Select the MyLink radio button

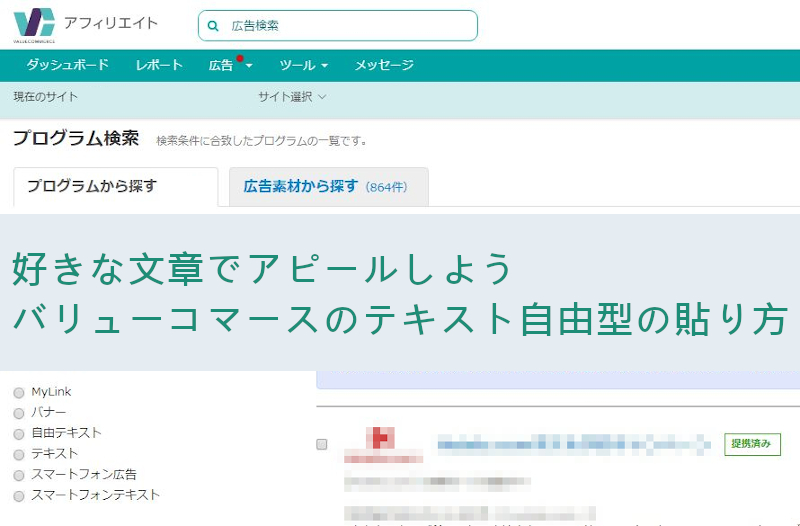pos(19,392)
